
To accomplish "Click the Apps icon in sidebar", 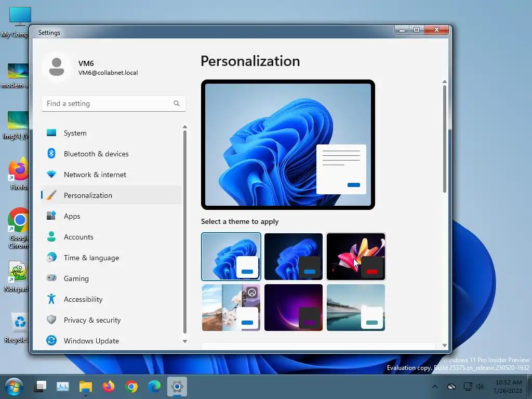I will [x=51, y=216].
